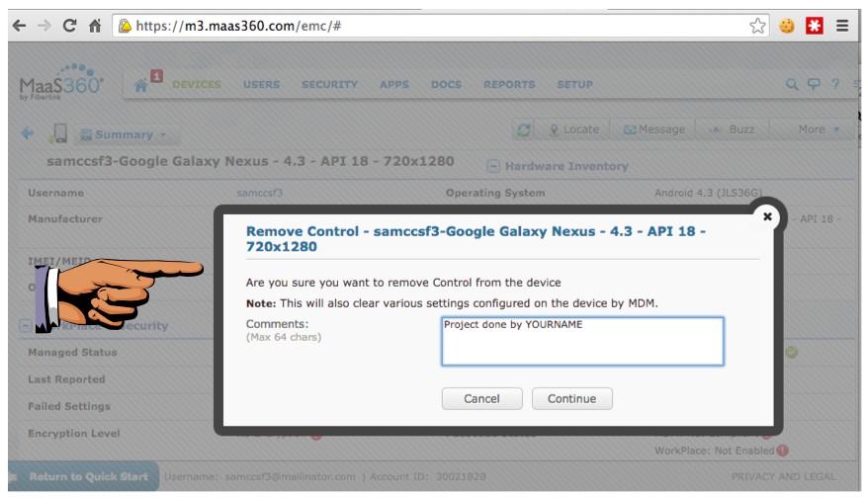This screenshot has width=868, height=499.
Task: Reload the page
Action: 70,26
